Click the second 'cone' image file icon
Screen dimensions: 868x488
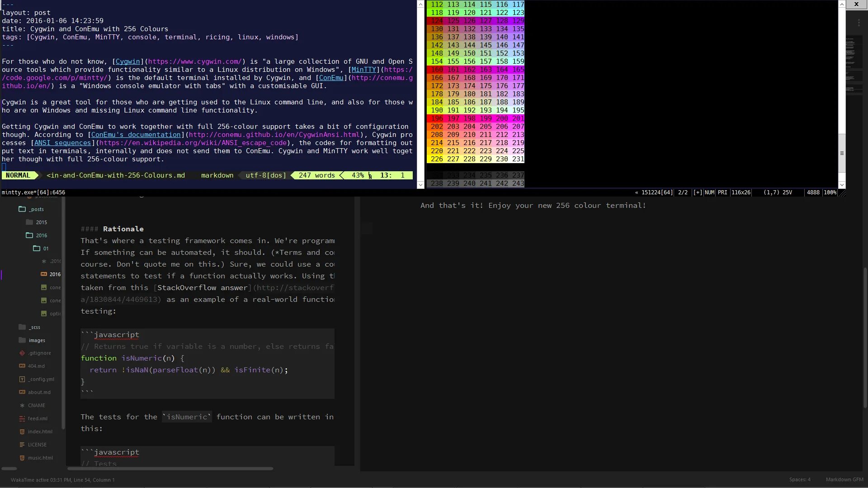coord(44,300)
